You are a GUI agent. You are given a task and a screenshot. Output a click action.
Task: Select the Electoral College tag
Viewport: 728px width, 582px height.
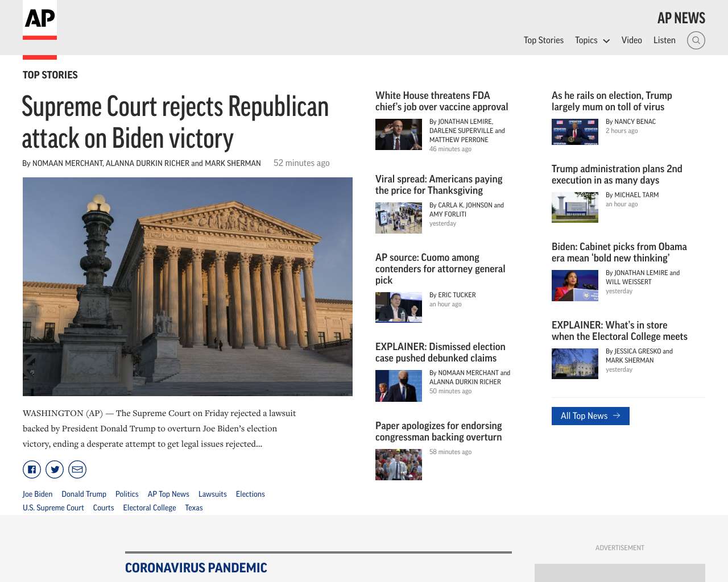150,508
